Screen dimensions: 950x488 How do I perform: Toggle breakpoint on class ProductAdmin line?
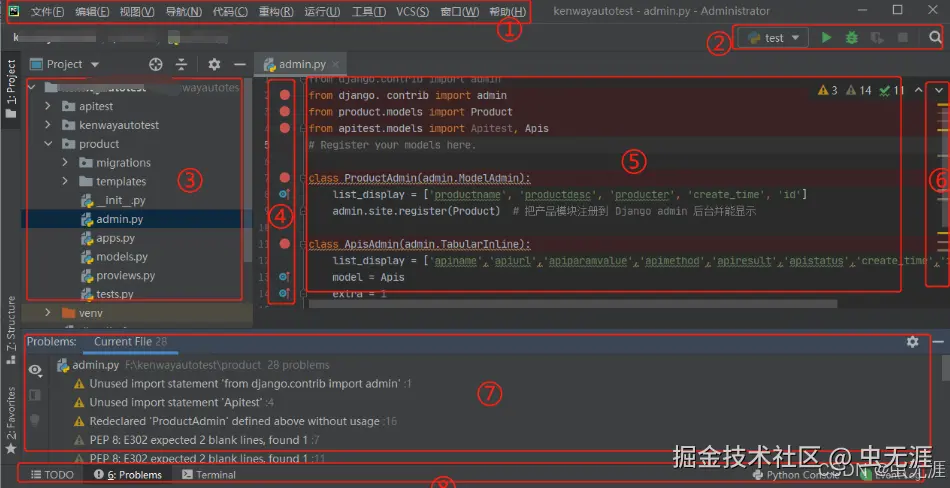[285, 178]
